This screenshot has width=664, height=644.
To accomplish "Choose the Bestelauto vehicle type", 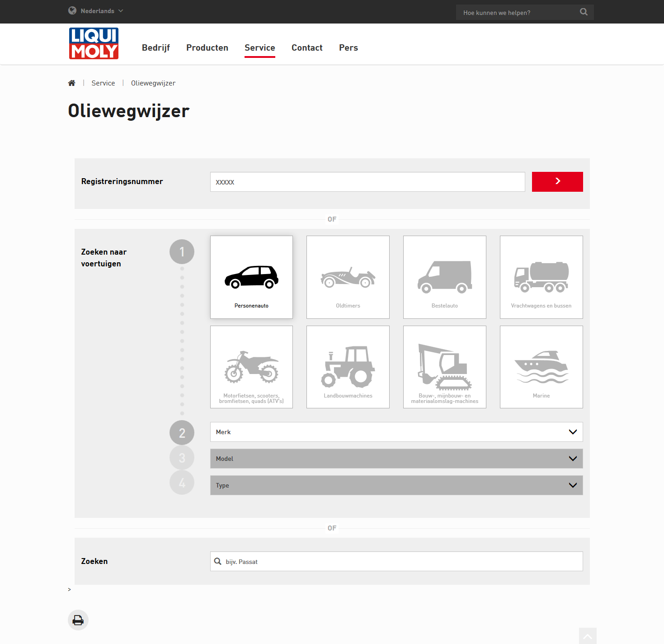I will click(444, 277).
